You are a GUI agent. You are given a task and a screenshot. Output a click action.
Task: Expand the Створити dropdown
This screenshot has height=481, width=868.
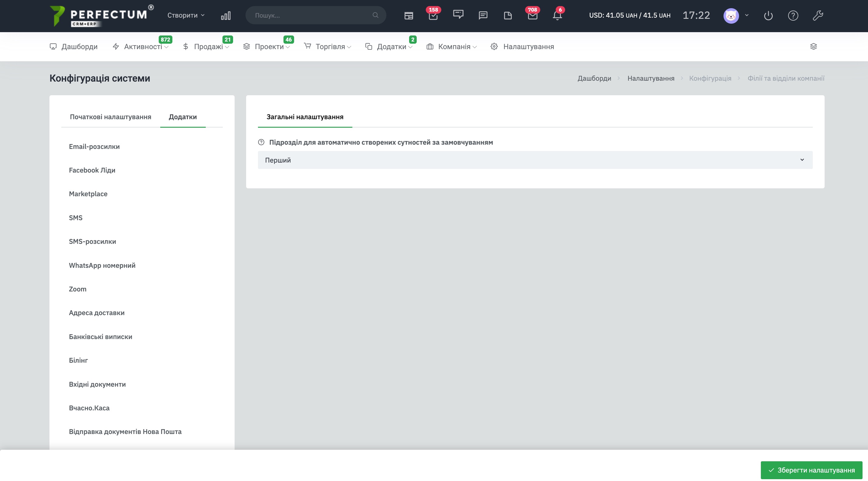186,15
